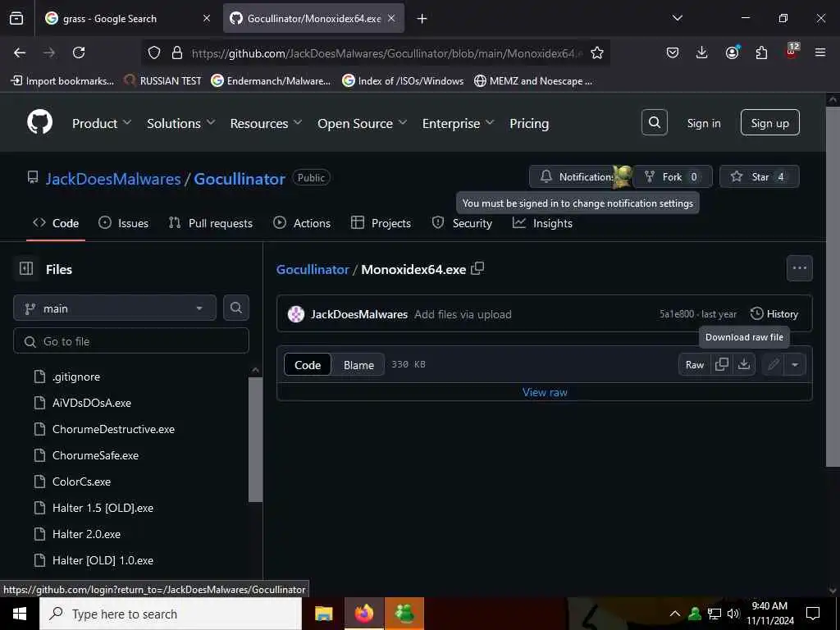Click the GitHub Octocat logo
Screen dimensions: 840x630
[x=39, y=123]
